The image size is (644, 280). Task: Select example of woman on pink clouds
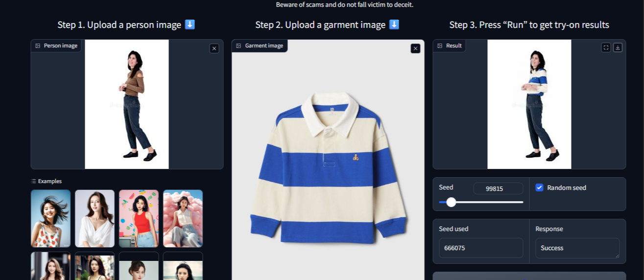pyautogui.click(x=183, y=218)
